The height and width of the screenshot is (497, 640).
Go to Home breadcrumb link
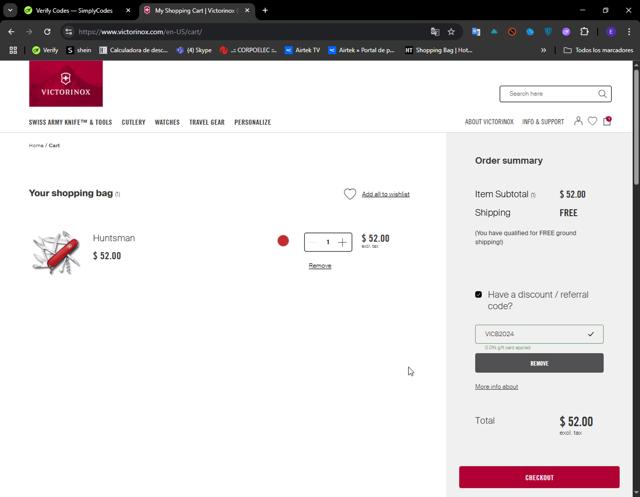pyautogui.click(x=36, y=146)
